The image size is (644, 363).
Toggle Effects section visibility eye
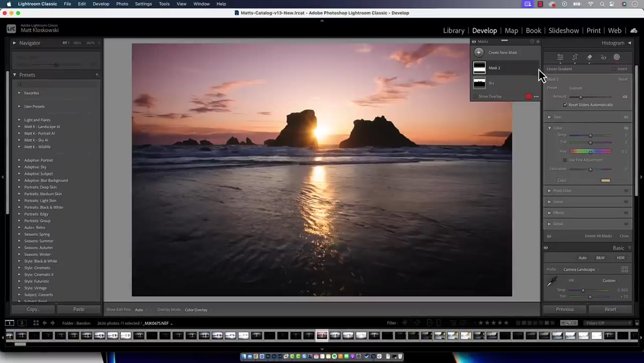pyautogui.click(x=626, y=213)
